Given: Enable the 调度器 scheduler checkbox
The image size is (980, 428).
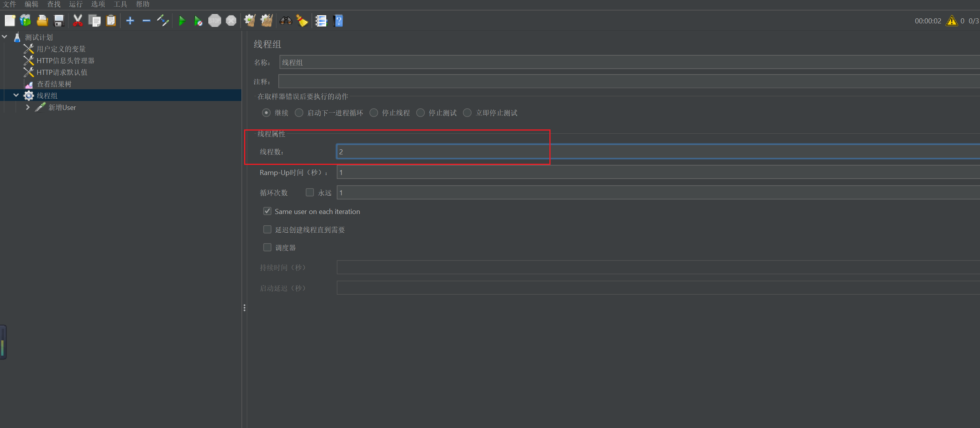Looking at the screenshot, I should point(267,248).
